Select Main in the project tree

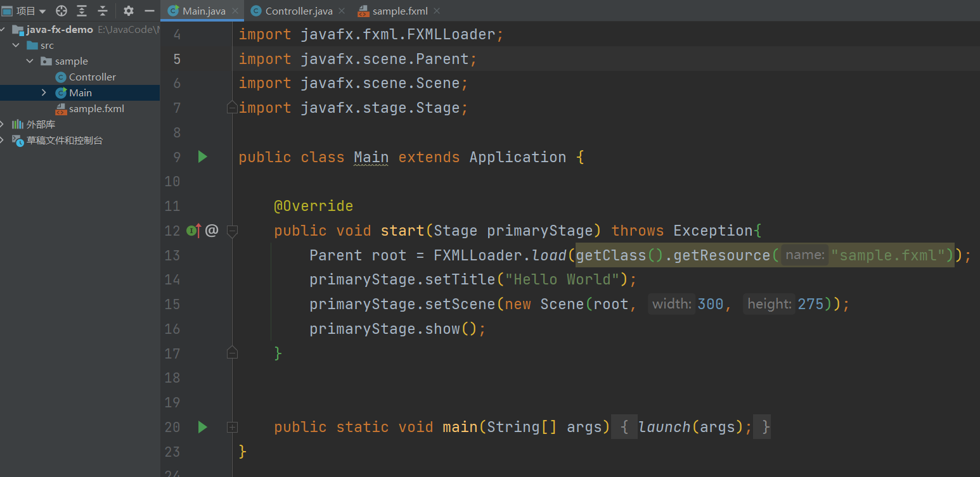(x=81, y=92)
